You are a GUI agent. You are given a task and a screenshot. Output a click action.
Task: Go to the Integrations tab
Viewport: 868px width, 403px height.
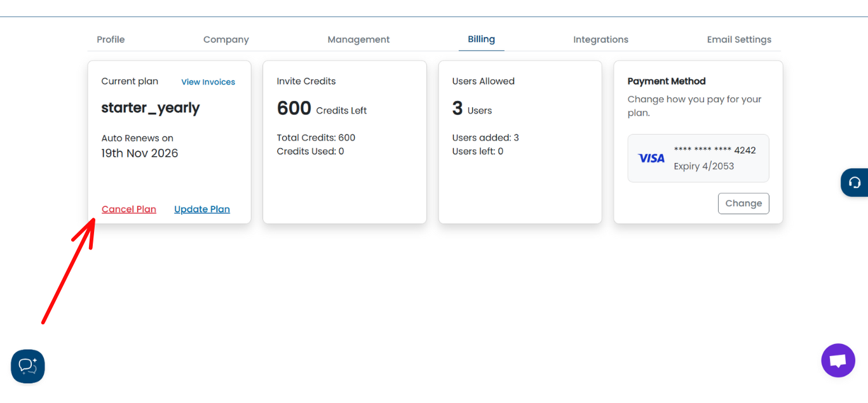coord(600,39)
